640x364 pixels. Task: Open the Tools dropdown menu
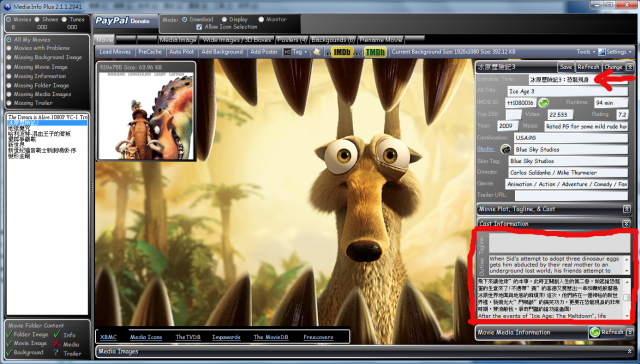(586, 52)
